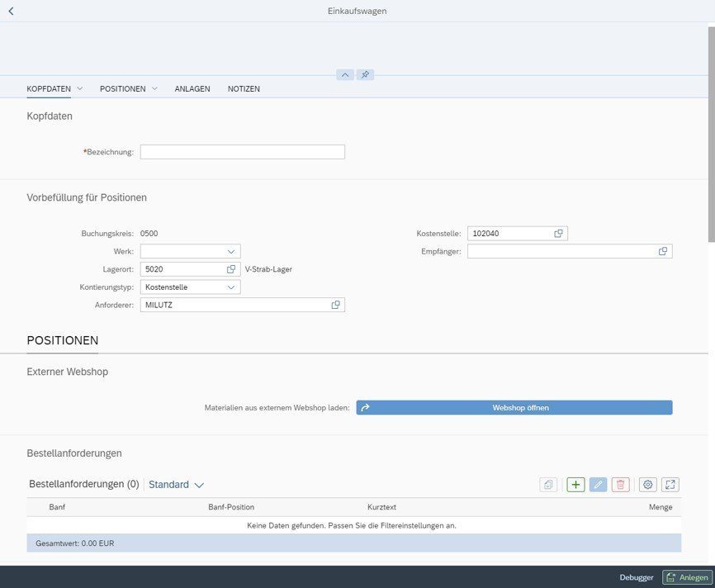Screen dimensions: 715x588
Task: Open value help for Lagerort 5020
Action: coord(232,268)
